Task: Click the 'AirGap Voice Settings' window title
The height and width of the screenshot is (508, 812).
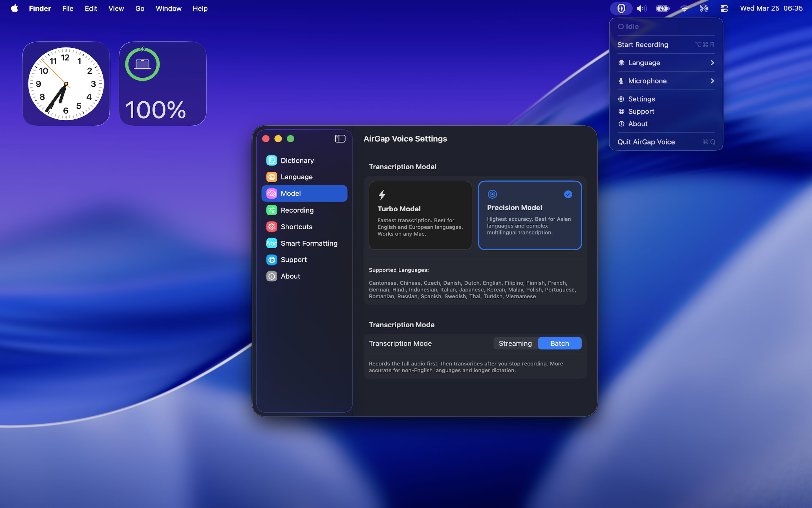Action: click(405, 139)
